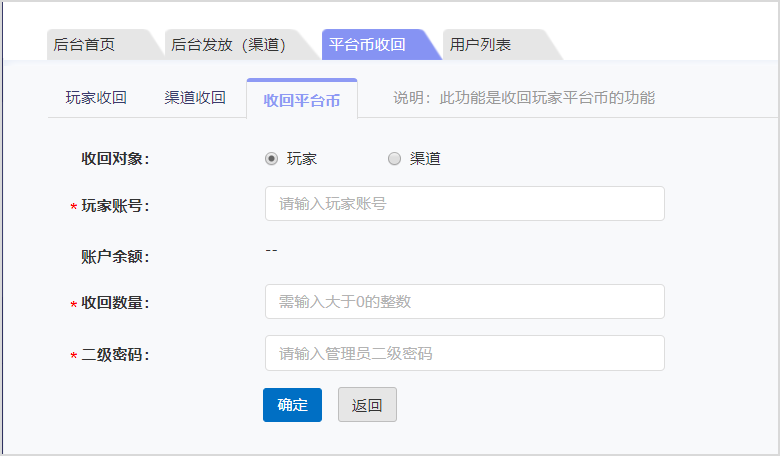Viewport: 781px width, 458px height.
Task: Click the 玩家账号 label
Action: [x=115, y=206]
